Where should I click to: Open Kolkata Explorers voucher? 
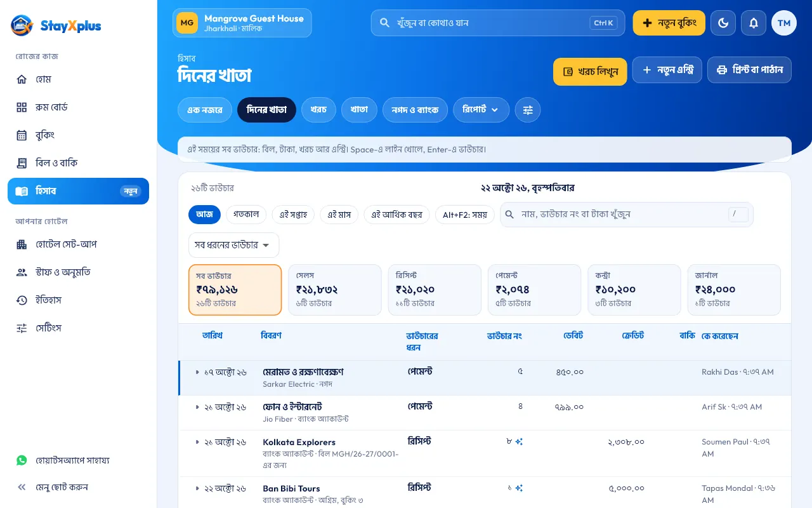[x=299, y=442]
